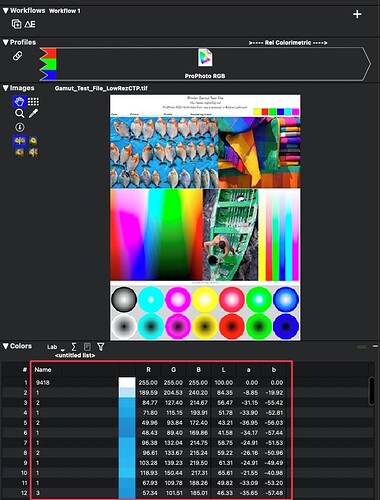Screen dimensions: 380x500
Task: Toggle the circled gamut warning icon
Action: pyautogui.click(x=20, y=127)
